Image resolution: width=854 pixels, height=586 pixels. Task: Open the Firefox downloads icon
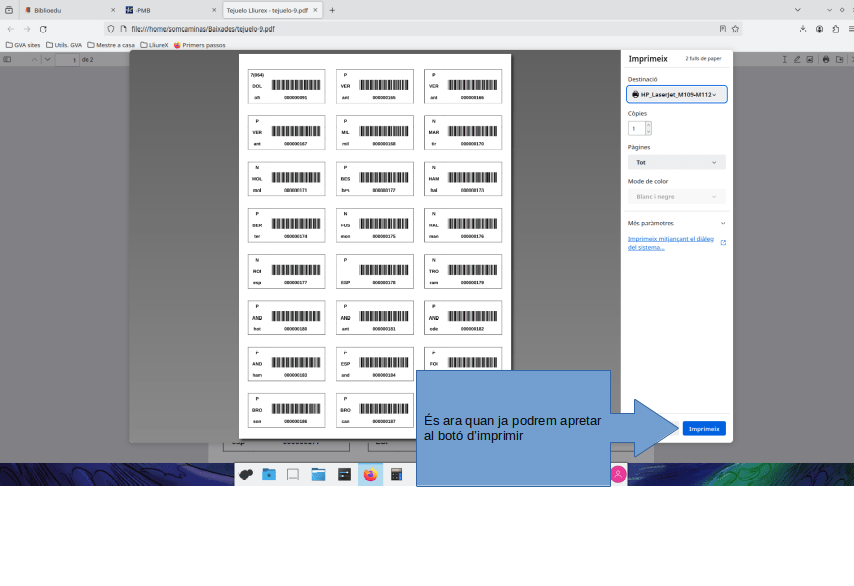(x=803, y=29)
